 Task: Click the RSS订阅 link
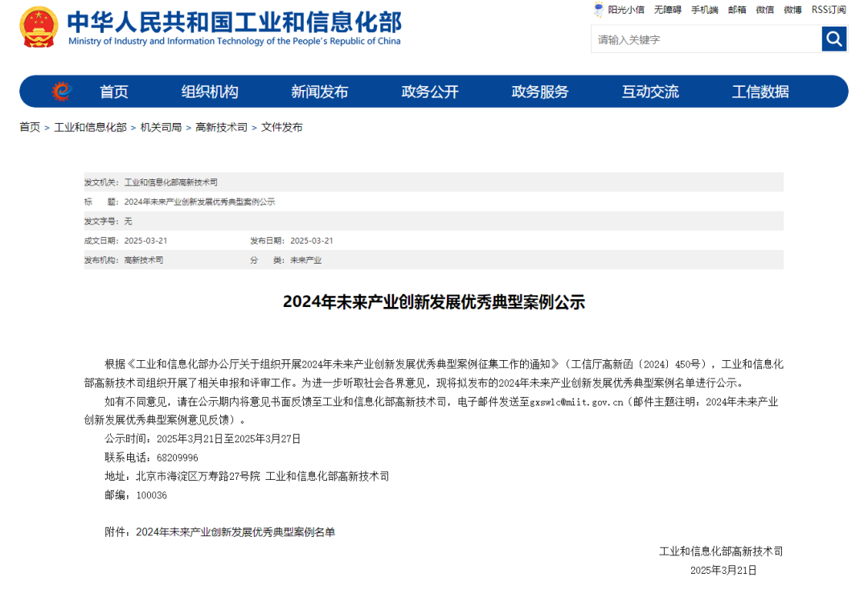(828, 10)
